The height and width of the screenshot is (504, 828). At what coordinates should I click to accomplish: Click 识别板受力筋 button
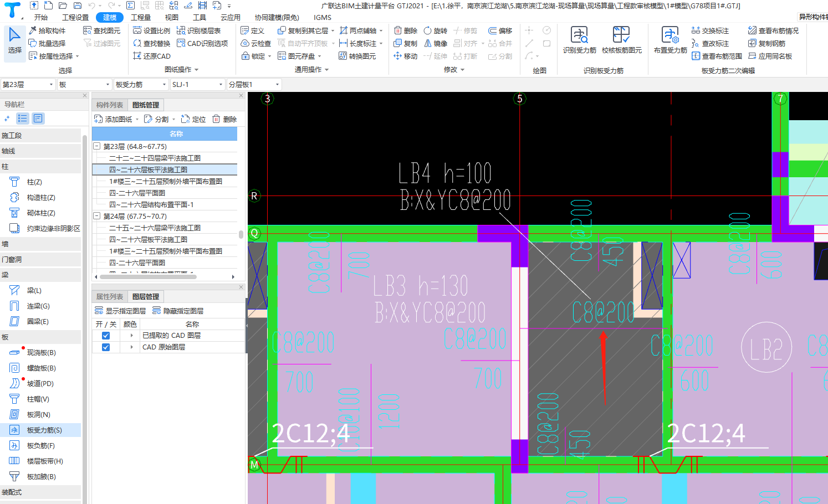(580, 40)
